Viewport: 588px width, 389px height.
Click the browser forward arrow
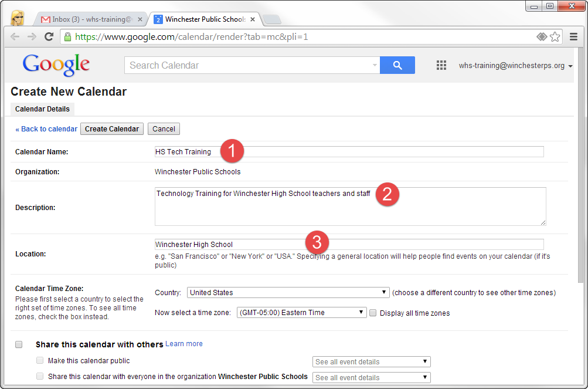[32, 36]
